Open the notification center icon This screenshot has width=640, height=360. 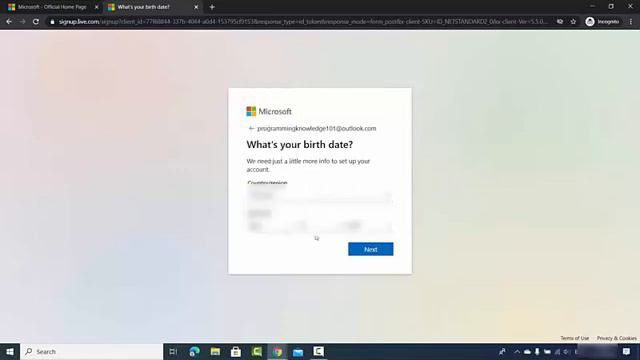(627, 351)
